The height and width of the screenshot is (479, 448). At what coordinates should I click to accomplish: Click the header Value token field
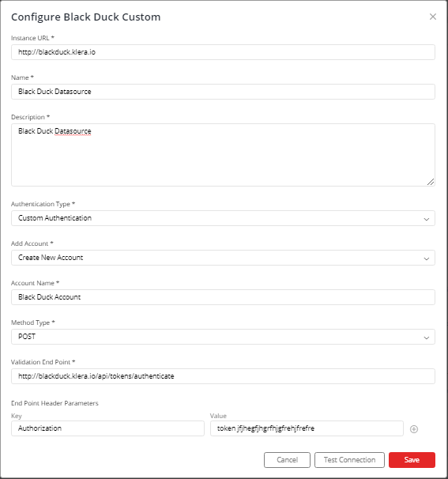click(307, 428)
